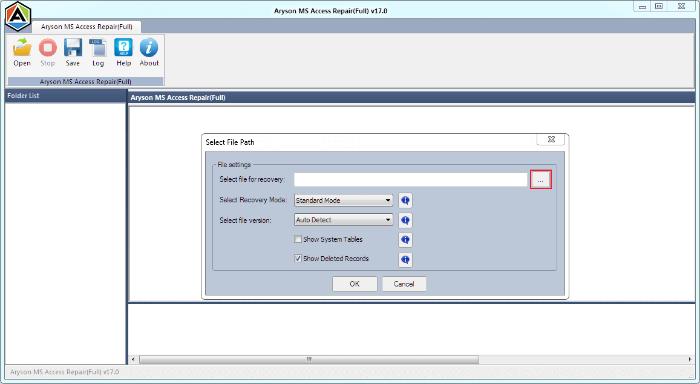Click the info icon beside Recovery Mode

click(405, 200)
